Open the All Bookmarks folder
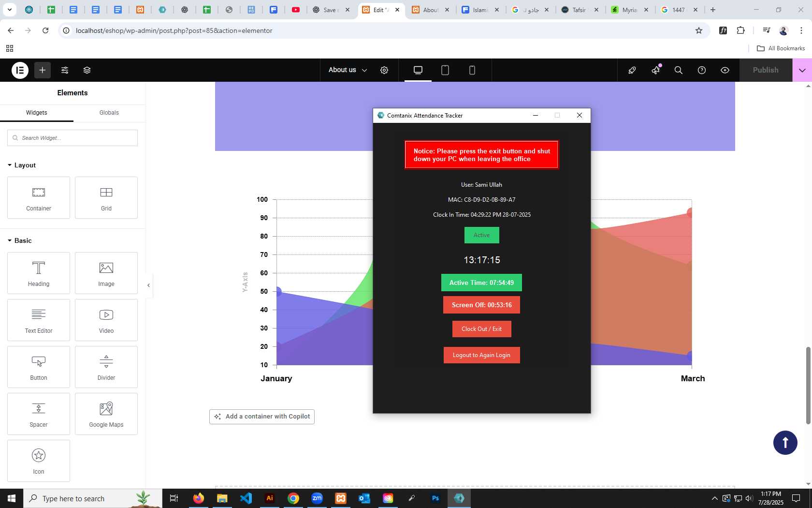812x508 pixels. point(781,48)
